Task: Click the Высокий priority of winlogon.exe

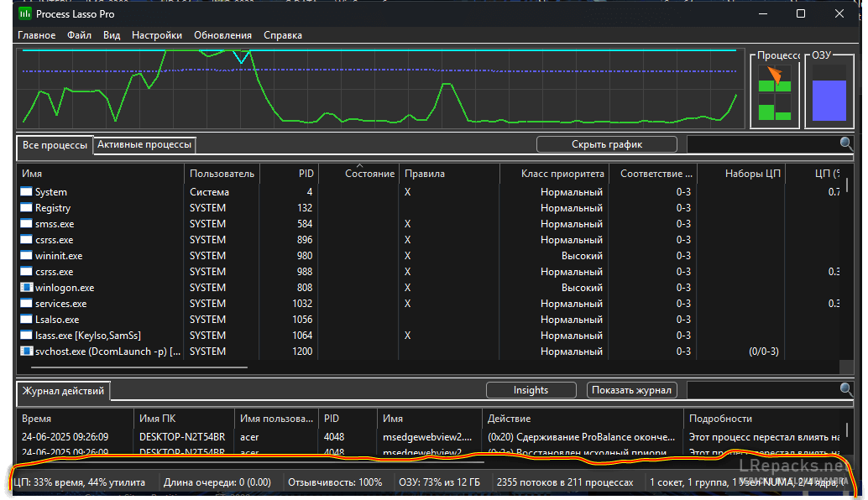Action: (582, 288)
